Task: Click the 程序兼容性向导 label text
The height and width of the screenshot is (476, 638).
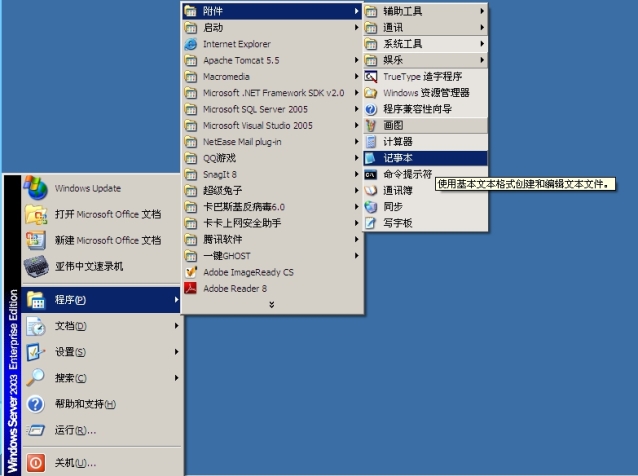Action: coord(417,109)
